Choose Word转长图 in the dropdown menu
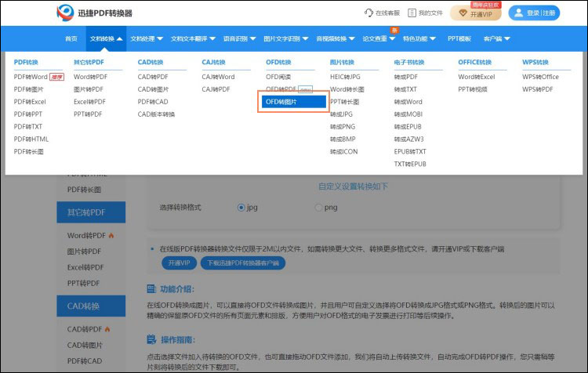Viewport: 588px width, 373px height. pyautogui.click(x=347, y=89)
